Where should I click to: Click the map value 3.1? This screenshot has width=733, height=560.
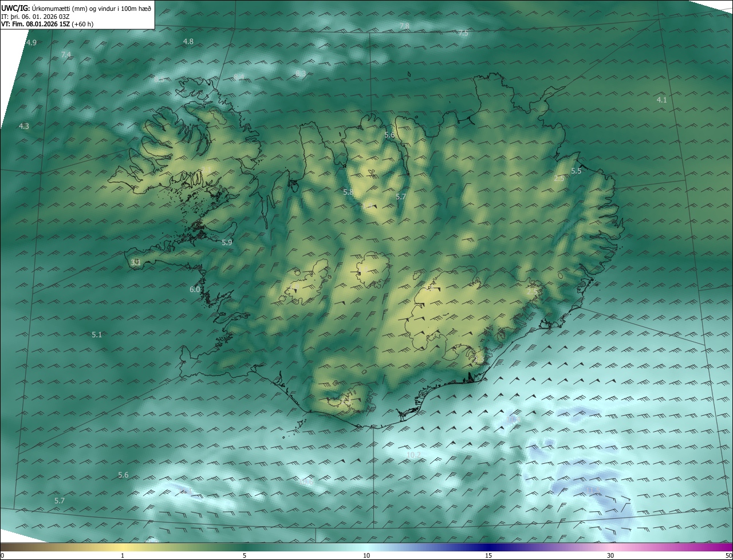click(136, 262)
